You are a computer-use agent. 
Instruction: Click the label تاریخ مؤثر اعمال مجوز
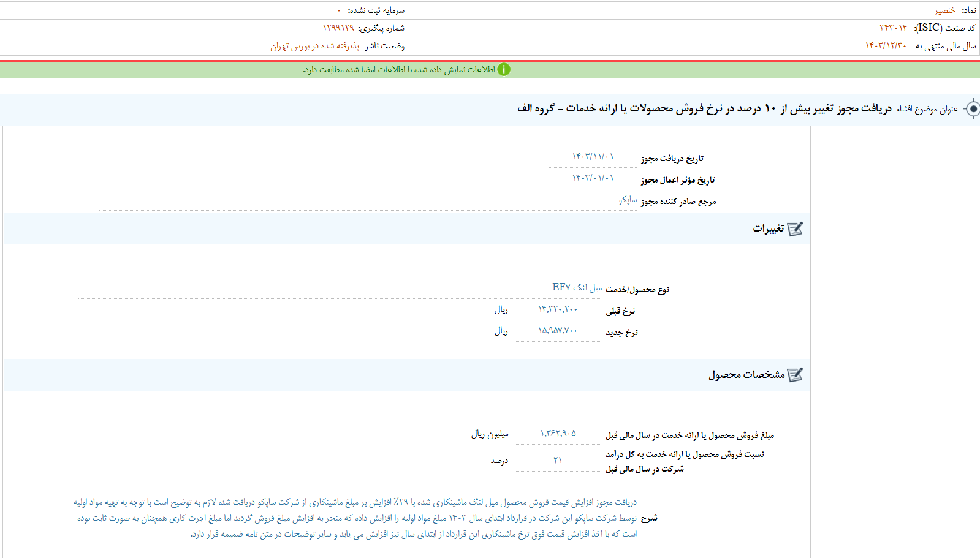coord(678,180)
